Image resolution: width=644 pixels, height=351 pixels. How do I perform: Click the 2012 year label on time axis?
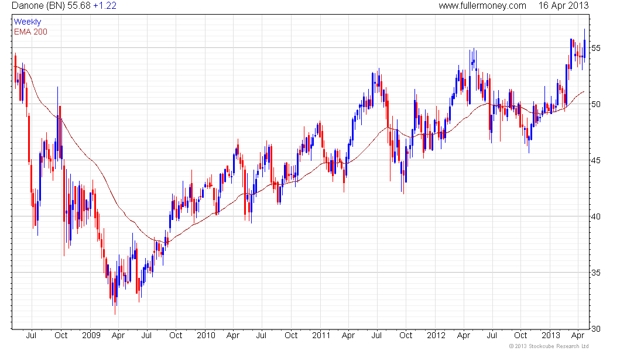[x=436, y=335]
